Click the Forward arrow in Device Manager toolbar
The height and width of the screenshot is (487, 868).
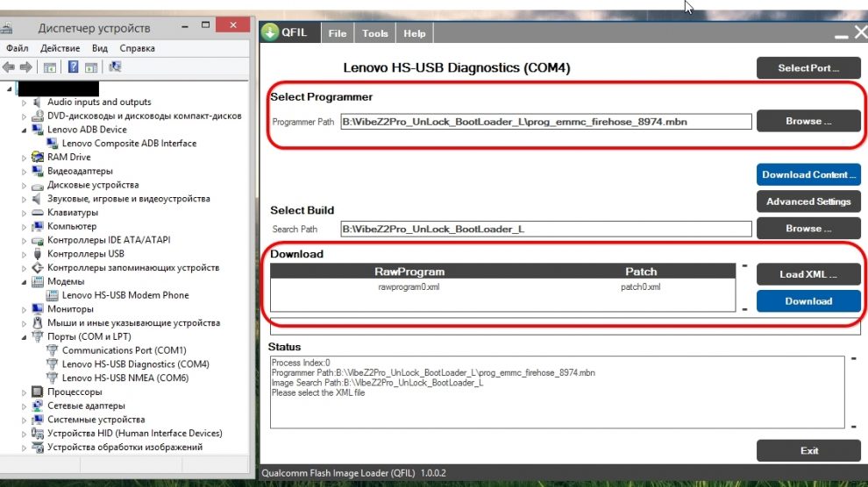[25, 67]
